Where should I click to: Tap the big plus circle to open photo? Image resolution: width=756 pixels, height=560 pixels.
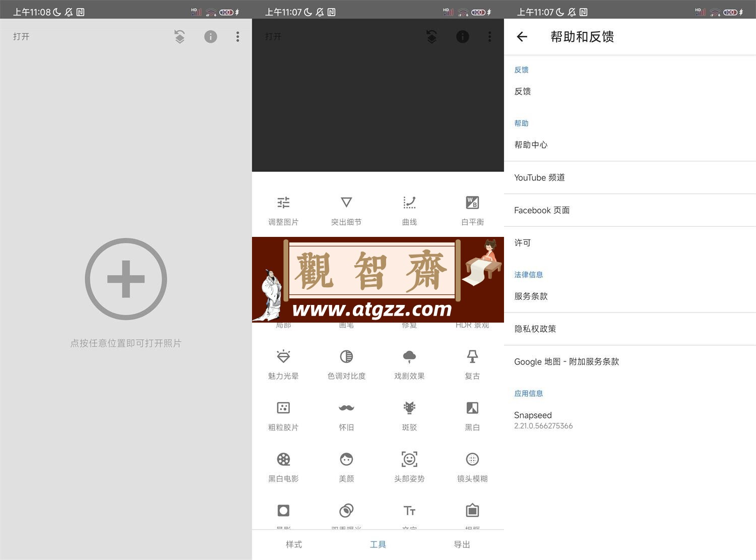(126, 279)
